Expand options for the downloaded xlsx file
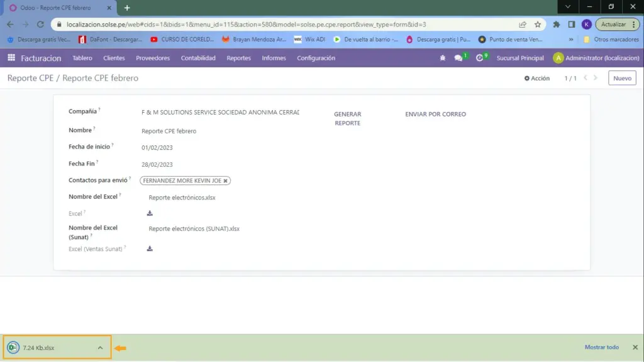Screen dimensions: 644x362 (x=99, y=348)
